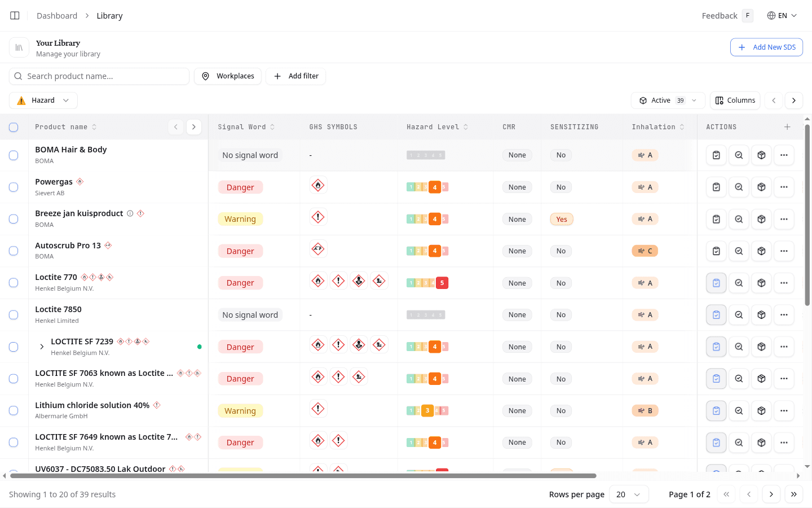Screen dimensions: 812x508
Task: Jump to last page of results
Action: tap(794, 494)
